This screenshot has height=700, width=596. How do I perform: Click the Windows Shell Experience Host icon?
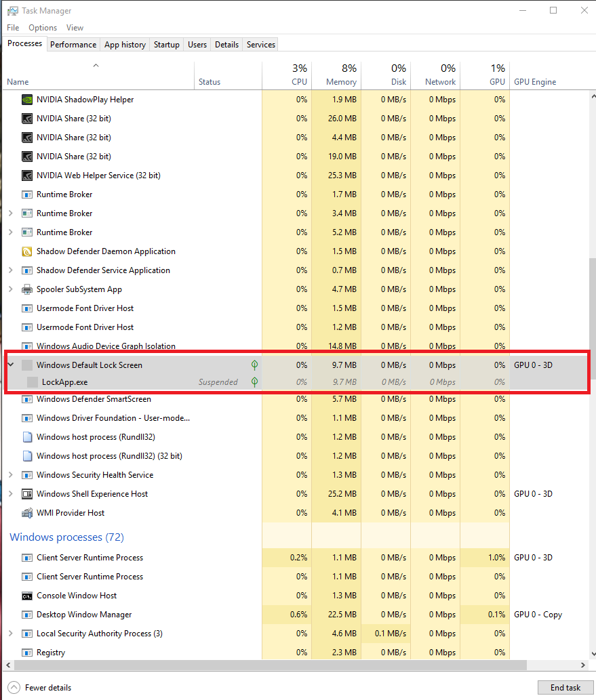[27, 494]
